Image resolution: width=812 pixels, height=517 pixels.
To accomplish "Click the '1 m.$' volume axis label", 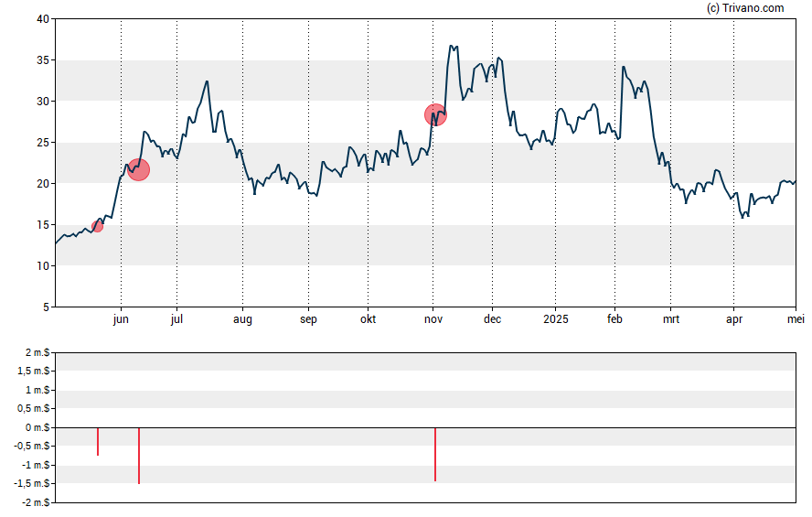I will pyautogui.click(x=37, y=390).
